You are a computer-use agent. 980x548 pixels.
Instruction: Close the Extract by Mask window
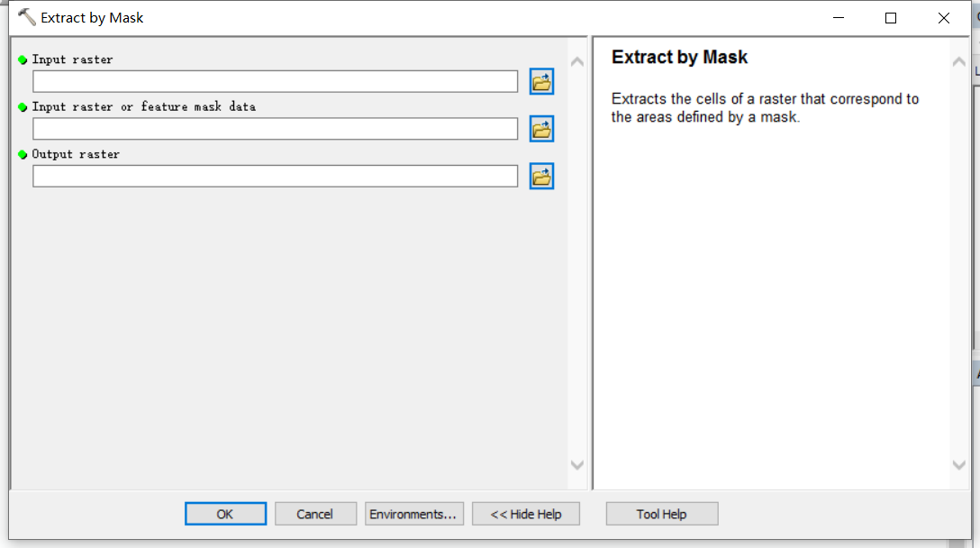(944, 17)
